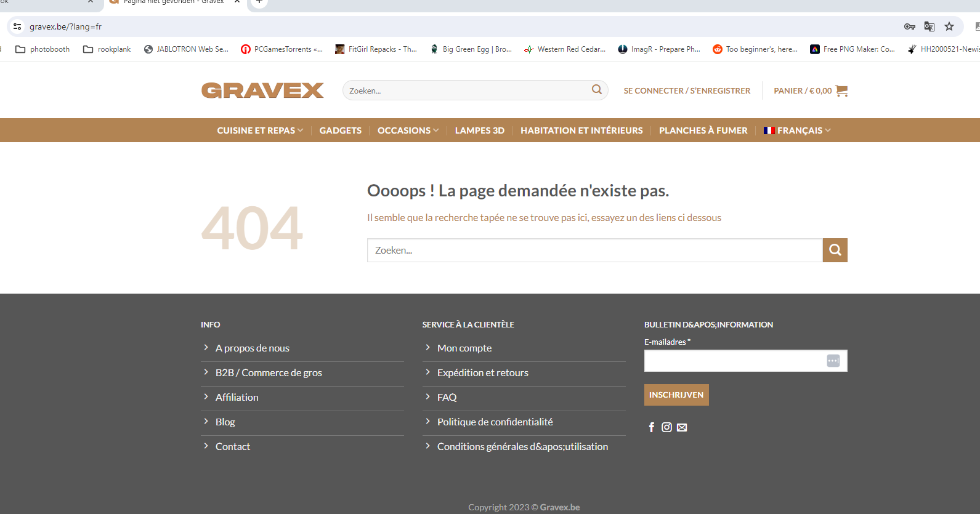980x514 pixels.
Task: Open the Blog footer link
Action: [225, 422]
